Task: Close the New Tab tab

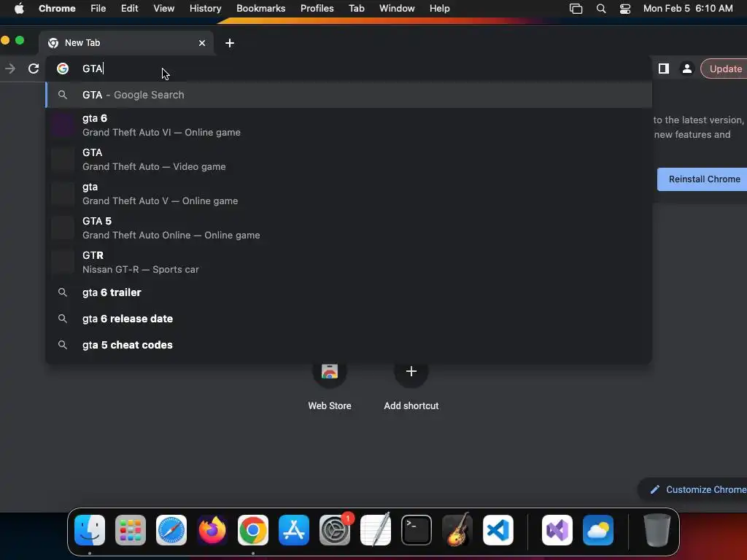Action: click(x=202, y=43)
